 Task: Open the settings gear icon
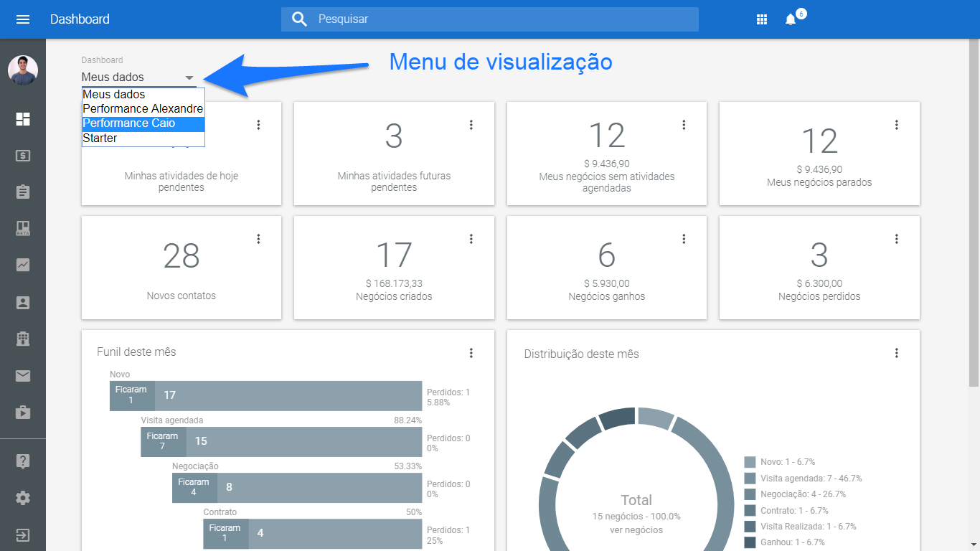click(x=23, y=498)
